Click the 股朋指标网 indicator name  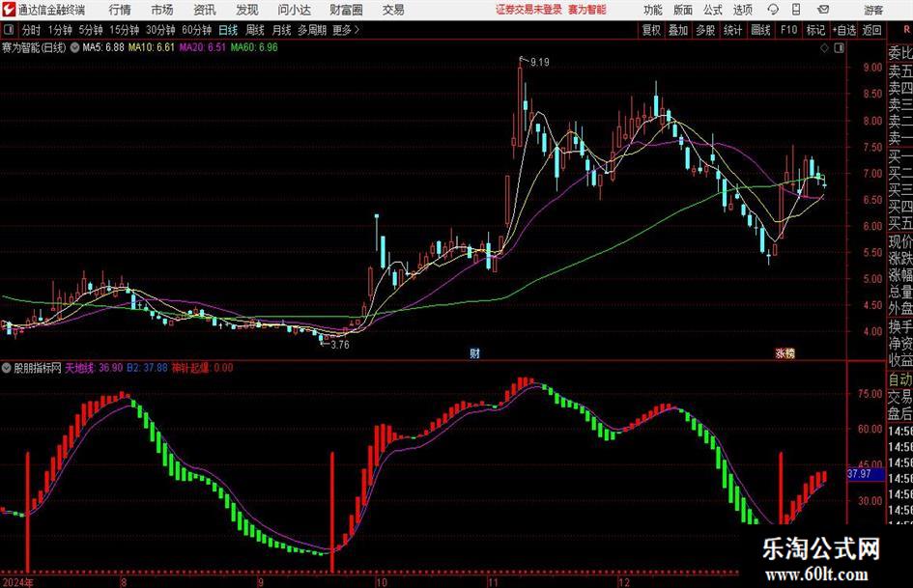[38, 367]
